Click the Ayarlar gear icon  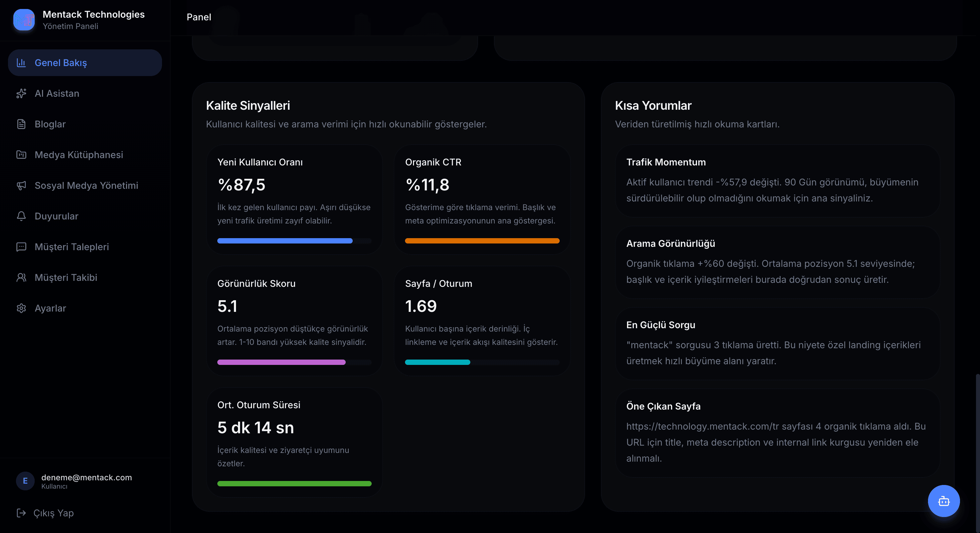(x=21, y=308)
